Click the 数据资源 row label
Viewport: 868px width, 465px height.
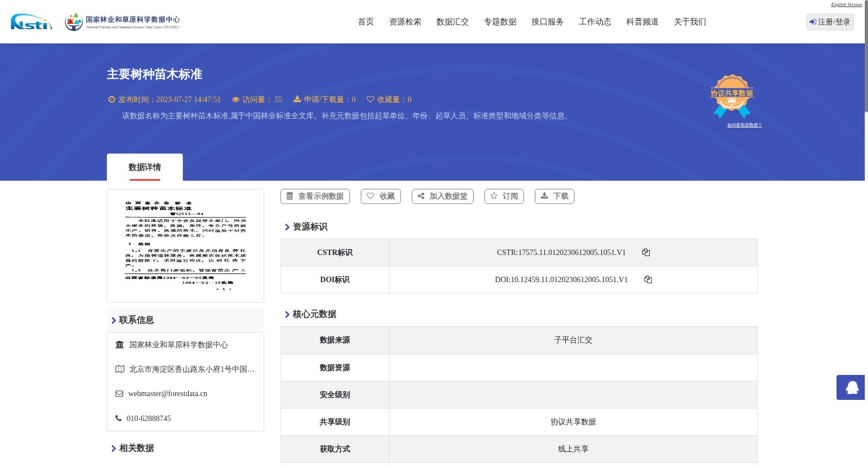point(335,368)
